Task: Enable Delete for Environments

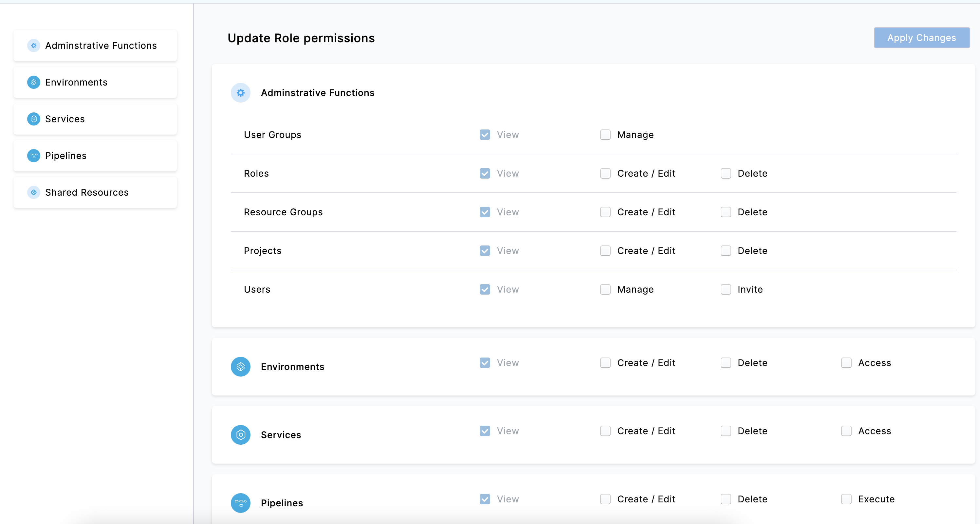Action: 726,363
